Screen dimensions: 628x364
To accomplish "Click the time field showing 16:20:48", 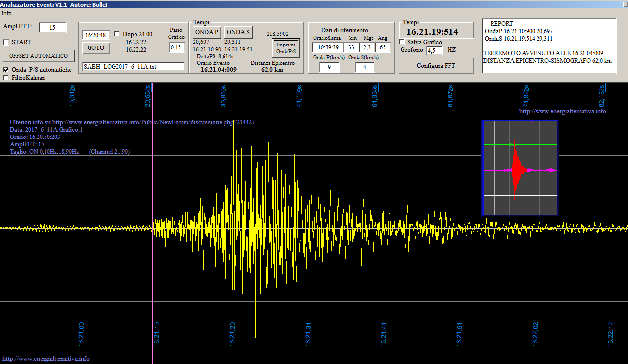I will [x=96, y=35].
